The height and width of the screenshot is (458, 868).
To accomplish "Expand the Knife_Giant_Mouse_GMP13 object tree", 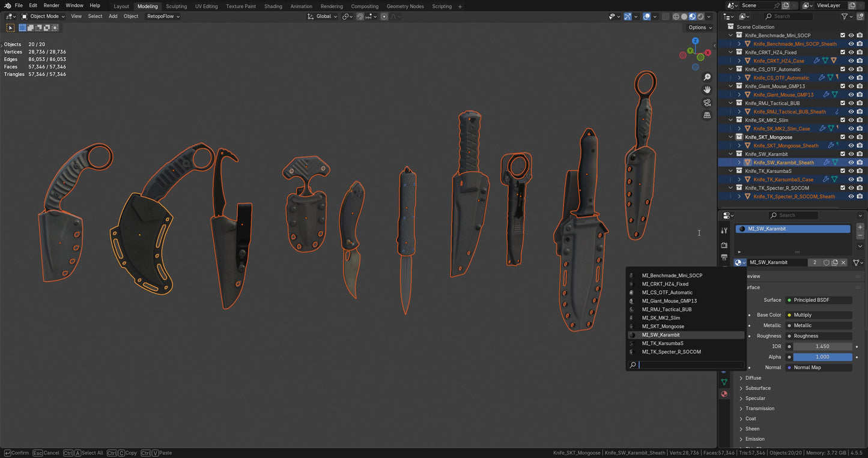I will pos(739,95).
